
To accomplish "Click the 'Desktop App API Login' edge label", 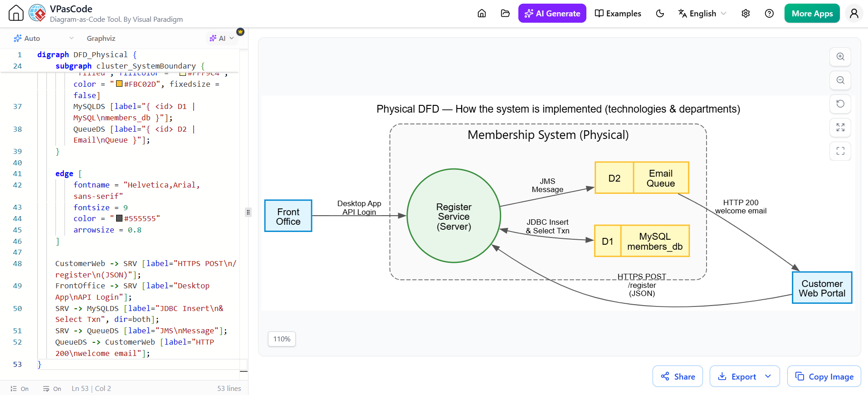I will (359, 207).
